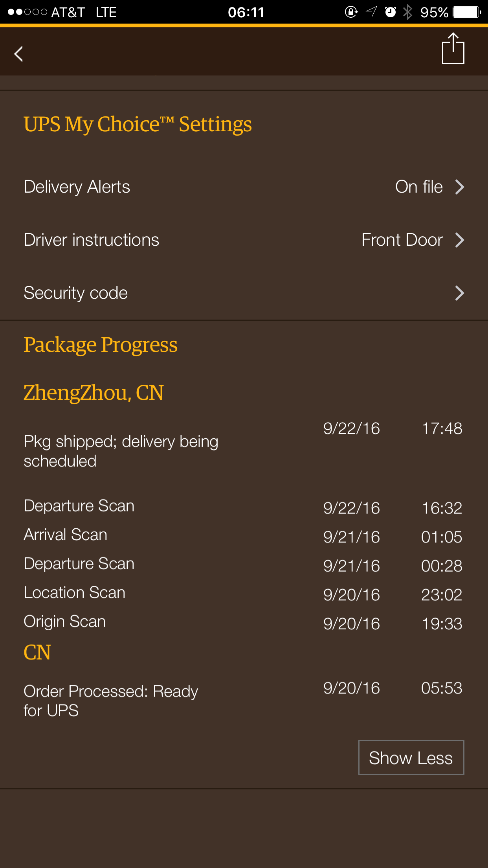Tap the alarm clock status icon
Image resolution: width=488 pixels, height=868 pixels.
click(x=390, y=12)
